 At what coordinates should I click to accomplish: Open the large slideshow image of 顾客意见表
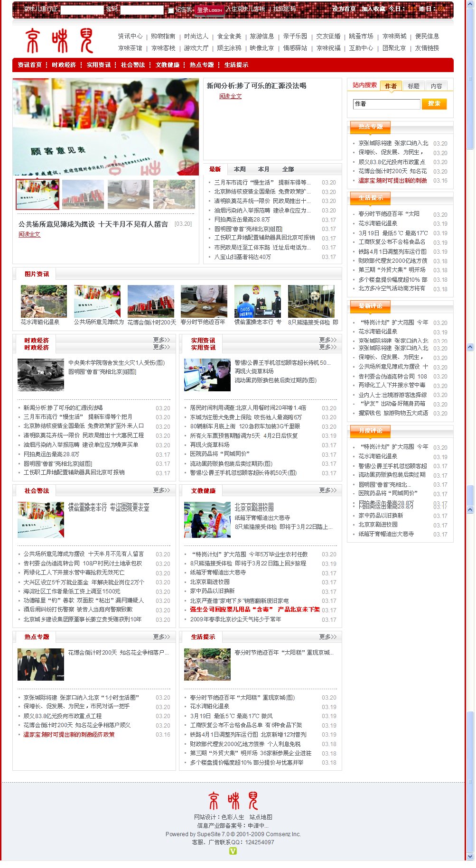click(x=106, y=127)
